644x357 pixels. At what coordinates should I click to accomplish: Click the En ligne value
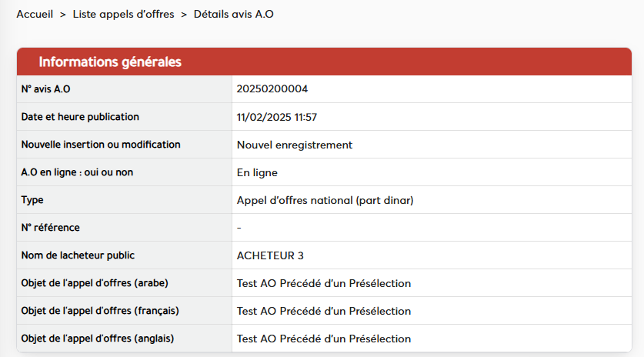[x=257, y=172]
